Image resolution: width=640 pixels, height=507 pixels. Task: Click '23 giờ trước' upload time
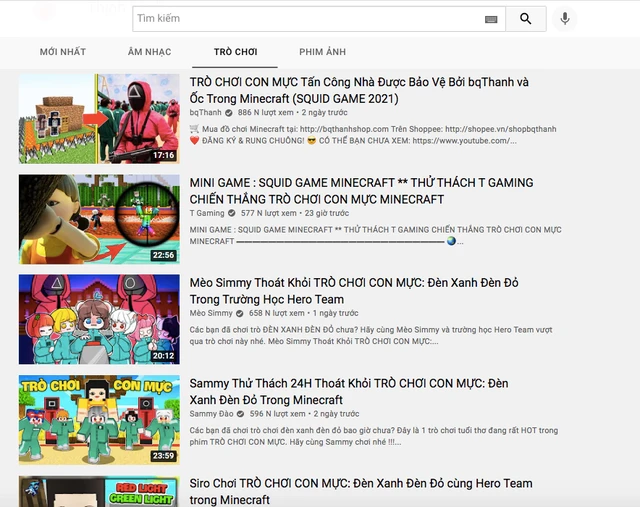(327, 213)
